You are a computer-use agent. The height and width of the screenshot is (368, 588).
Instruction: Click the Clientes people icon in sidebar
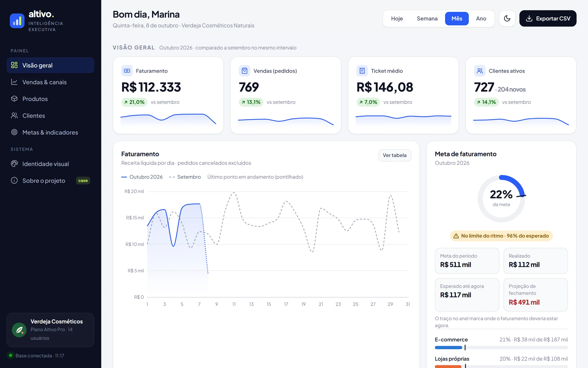tap(14, 115)
